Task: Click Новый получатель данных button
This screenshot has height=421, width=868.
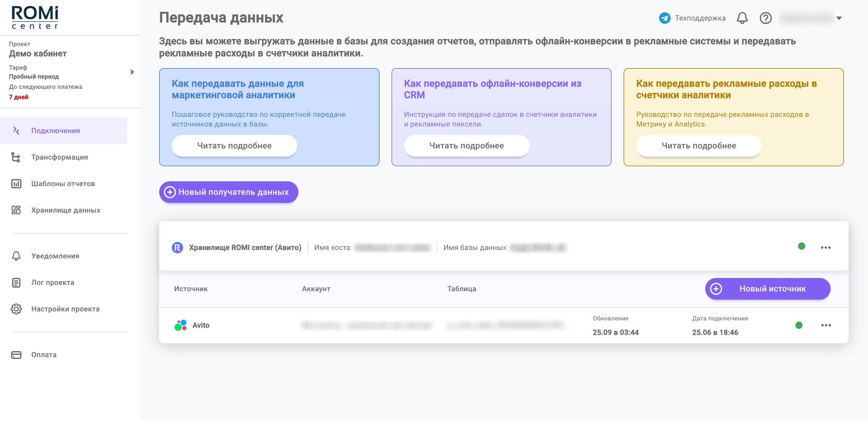Action: coord(228,192)
